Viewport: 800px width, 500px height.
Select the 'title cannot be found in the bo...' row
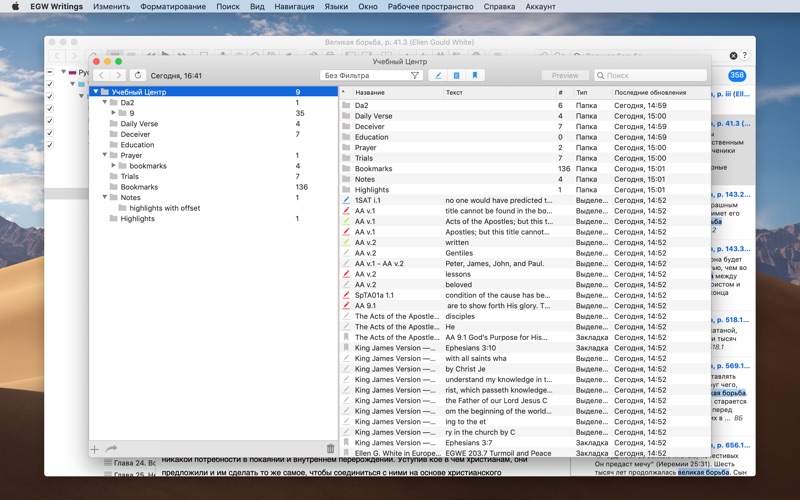coord(524,211)
